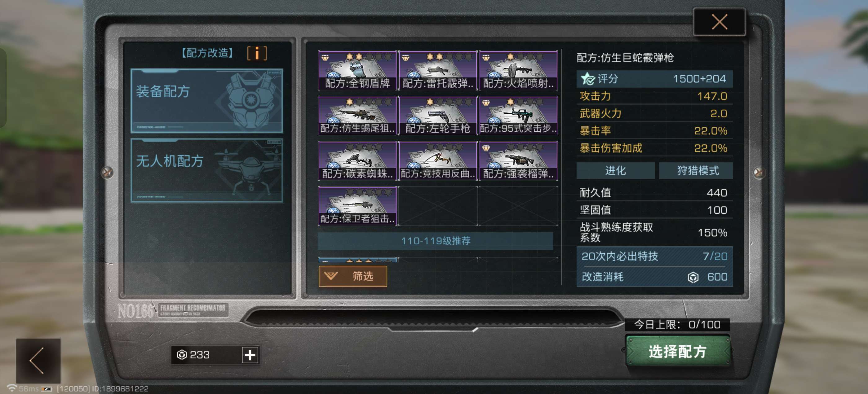Image resolution: width=868 pixels, height=394 pixels.
Task: Add currency with the plus button
Action: point(250,355)
